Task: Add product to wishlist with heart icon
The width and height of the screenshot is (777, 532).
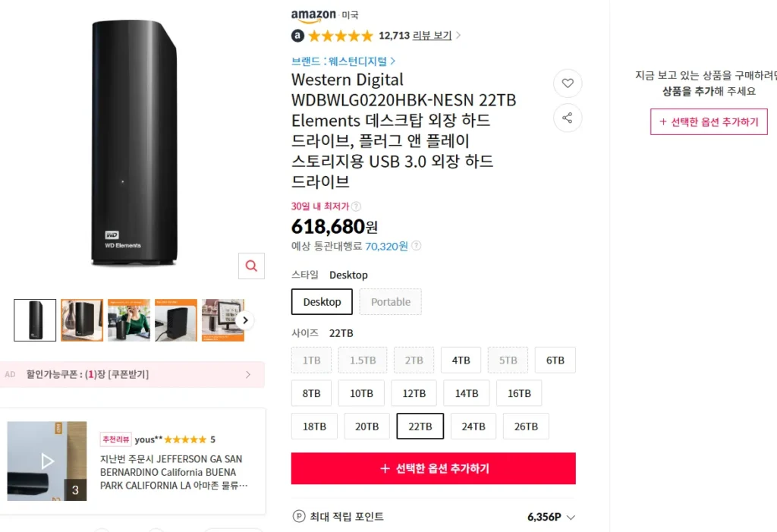Action: tap(568, 83)
